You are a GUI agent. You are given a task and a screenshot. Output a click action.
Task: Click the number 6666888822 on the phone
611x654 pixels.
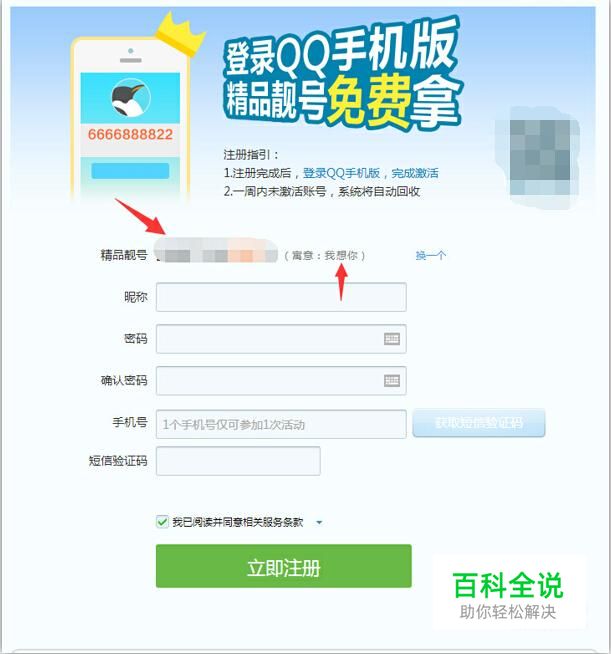coord(130,134)
